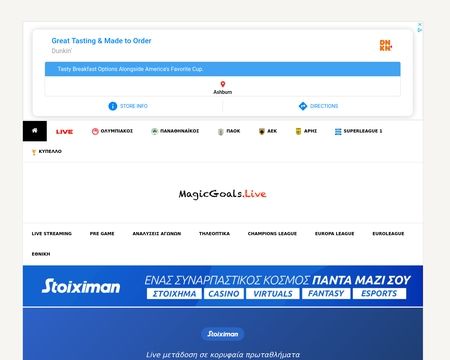450x360 pixels.
Task: Open the EUROPA LEAGUE section
Action: pyautogui.click(x=334, y=234)
